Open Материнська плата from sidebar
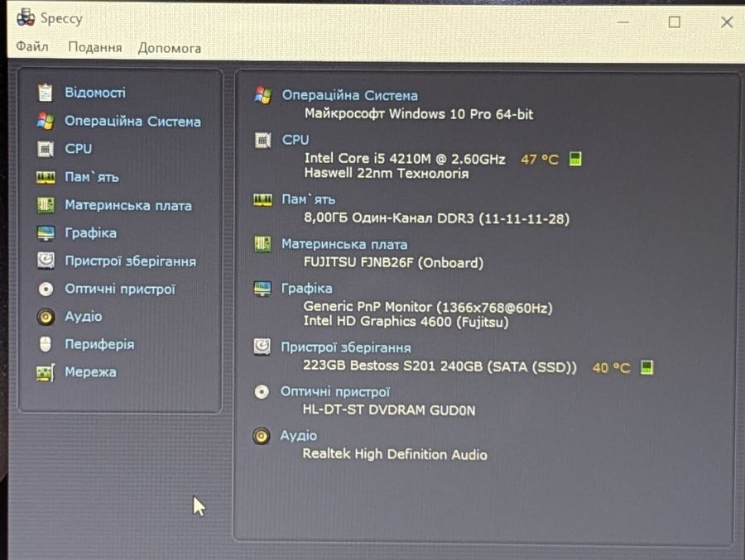 [x=128, y=205]
